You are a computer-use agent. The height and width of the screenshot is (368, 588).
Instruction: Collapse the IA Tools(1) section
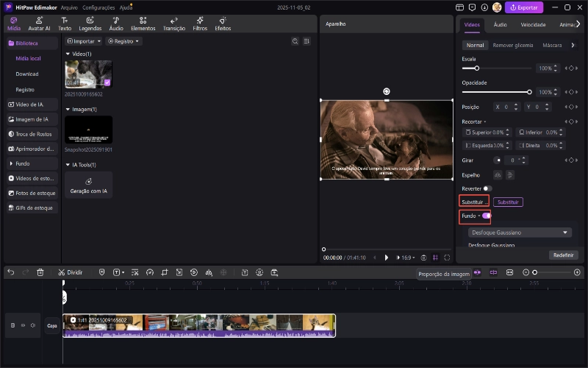(x=68, y=165)
